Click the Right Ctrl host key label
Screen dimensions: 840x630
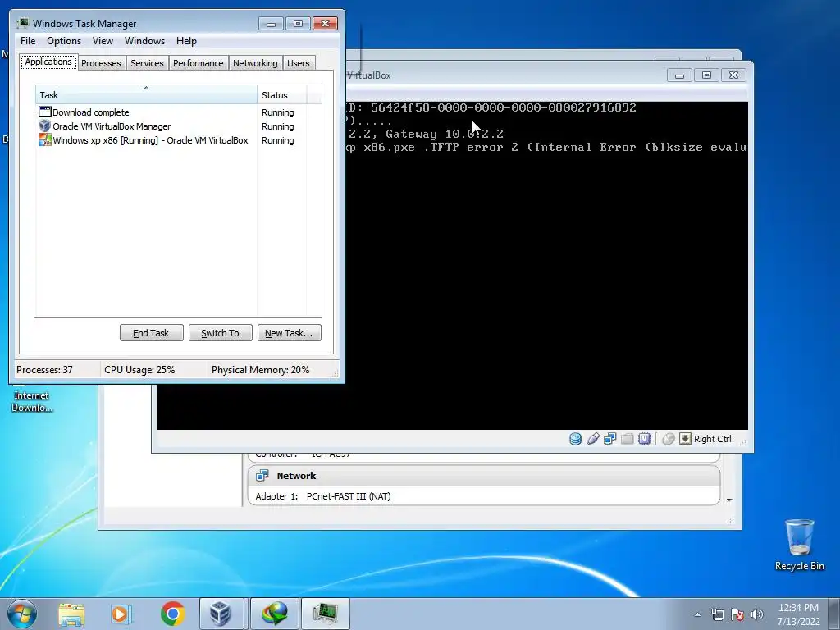(713, 439)
